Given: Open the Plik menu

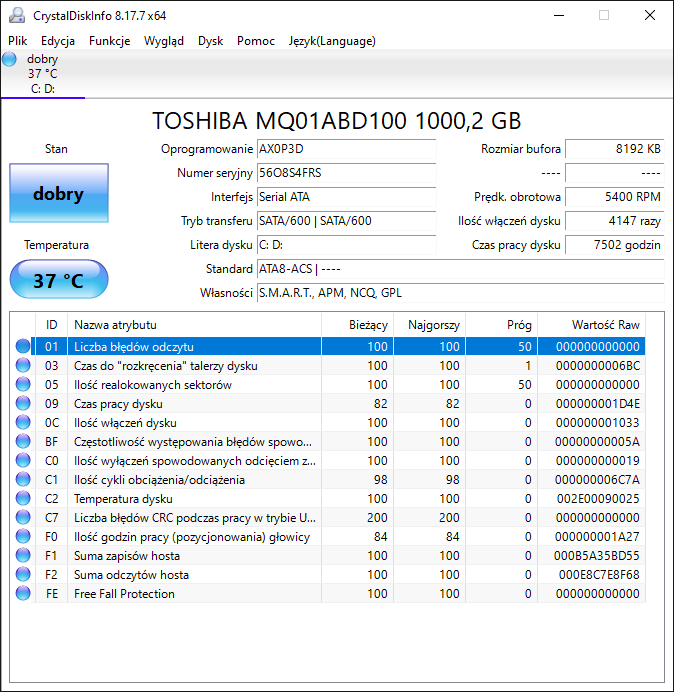Looking at the screenshot, I should [18, 41].
